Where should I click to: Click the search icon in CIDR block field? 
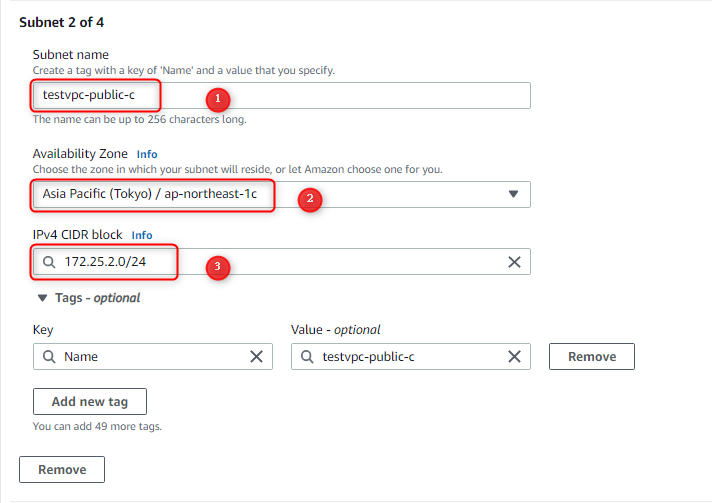49,262
